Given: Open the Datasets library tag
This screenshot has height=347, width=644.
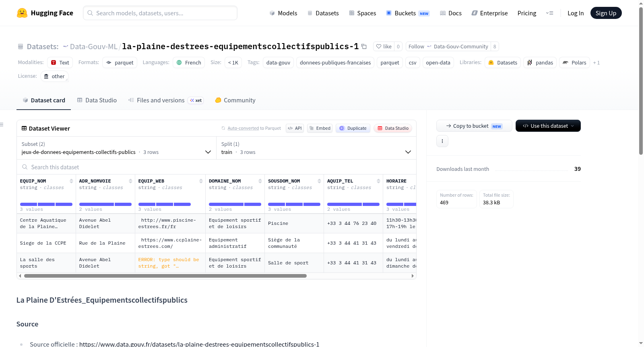Looking at the screenshot, I should pyautogui.click(x=503, y=62).
